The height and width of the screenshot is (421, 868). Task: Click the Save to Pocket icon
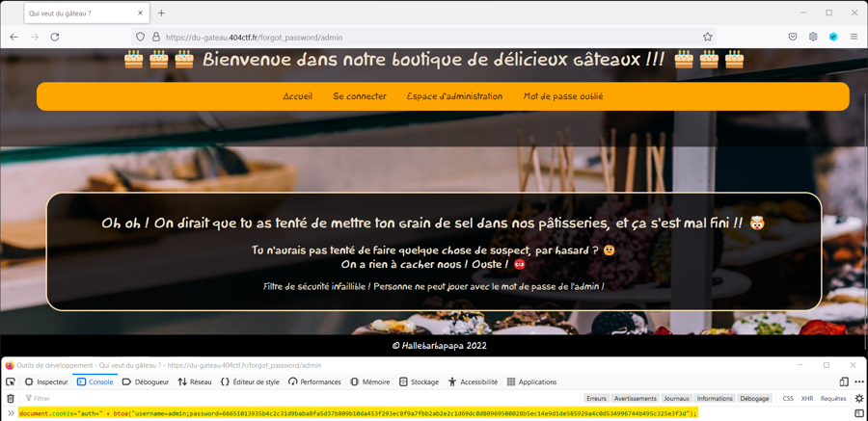pos(793,37)
